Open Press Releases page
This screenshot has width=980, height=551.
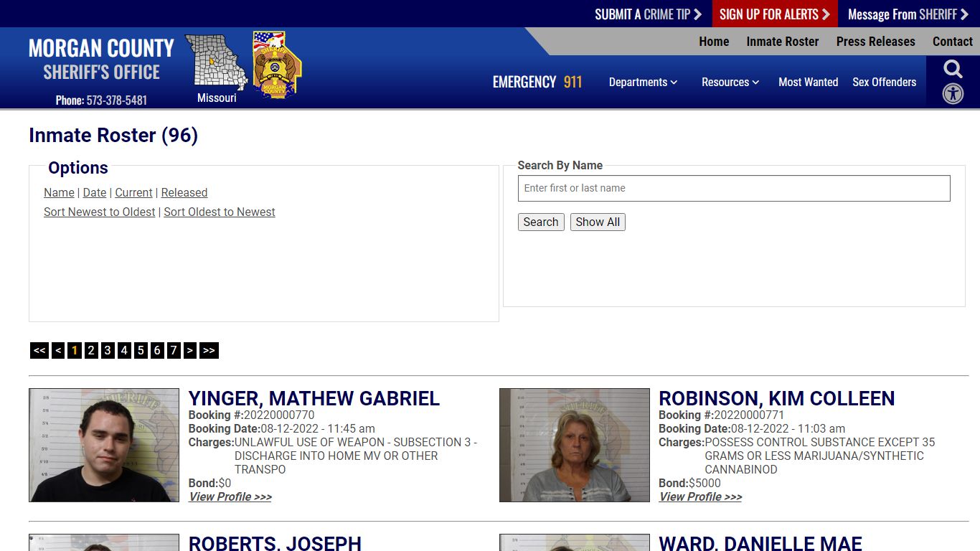(876, 42)
